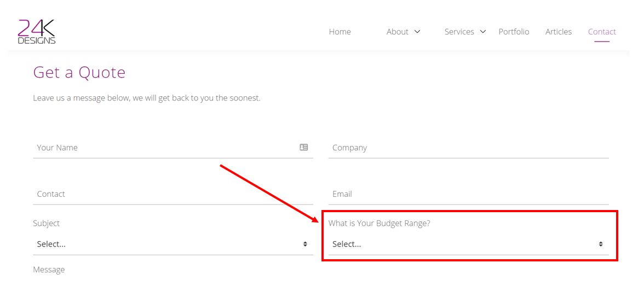The image size is (644, 286).
Task: Go to the Home page
Action: 340,32
